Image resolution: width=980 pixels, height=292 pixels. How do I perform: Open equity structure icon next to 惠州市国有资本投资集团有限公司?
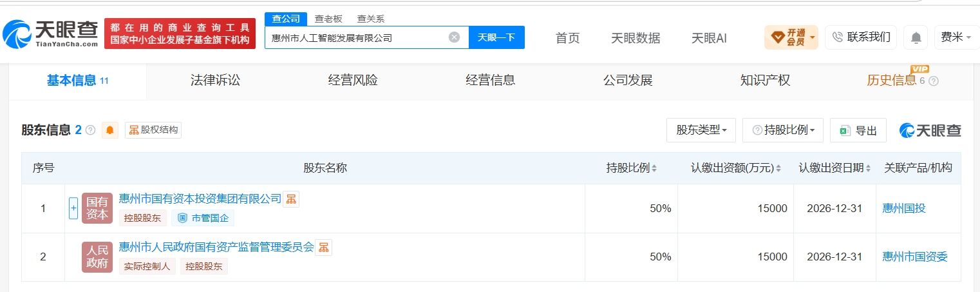[x=292, y=199]
